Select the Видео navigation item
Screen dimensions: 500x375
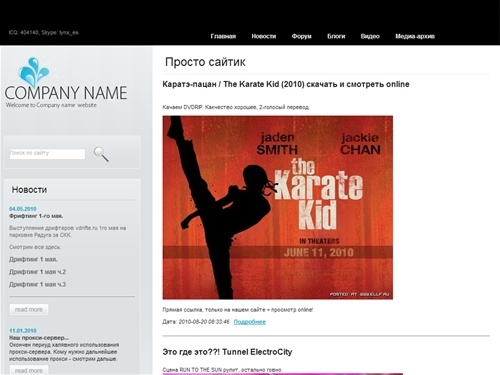coord(370,36)
